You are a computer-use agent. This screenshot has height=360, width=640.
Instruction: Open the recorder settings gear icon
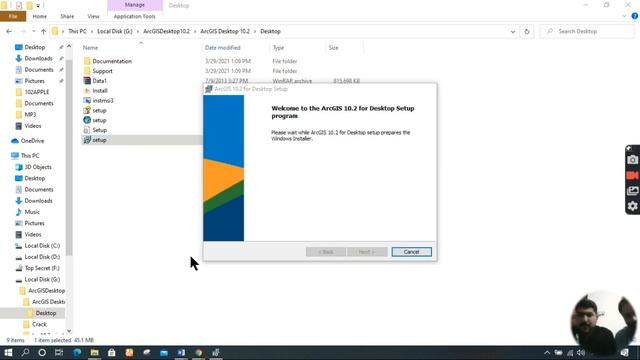[x=632, y=206]
